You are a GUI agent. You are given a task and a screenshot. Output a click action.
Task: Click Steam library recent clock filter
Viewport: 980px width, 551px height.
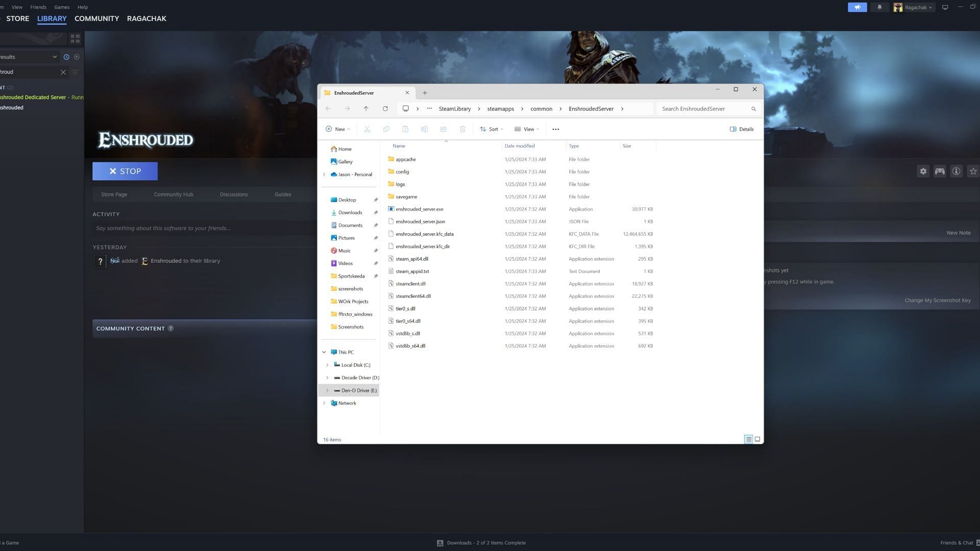tap(66, 57)
